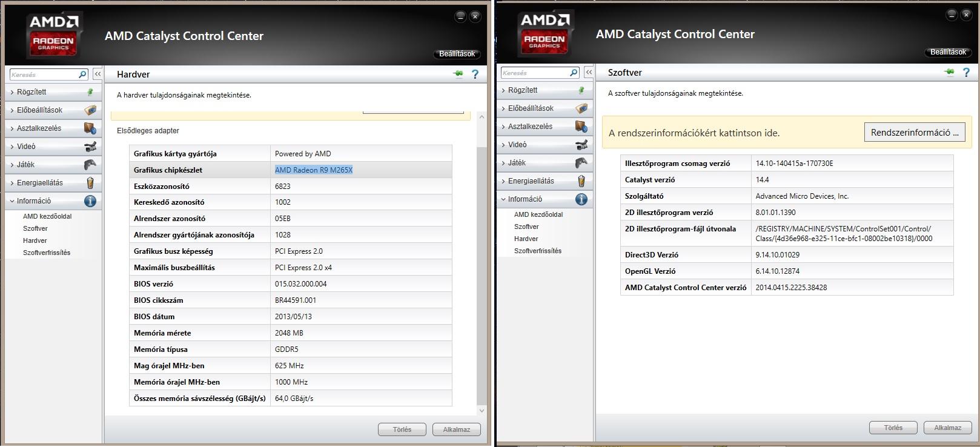Click the scrollbar down arrow on the Hardver page
Image resolution: width=980 pixels, height=447 pixels.
tap(482, 411)
